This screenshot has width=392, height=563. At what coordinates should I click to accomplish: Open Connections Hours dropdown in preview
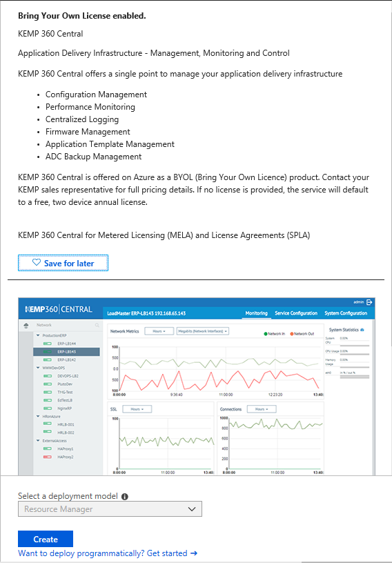(x=261, y=409)
